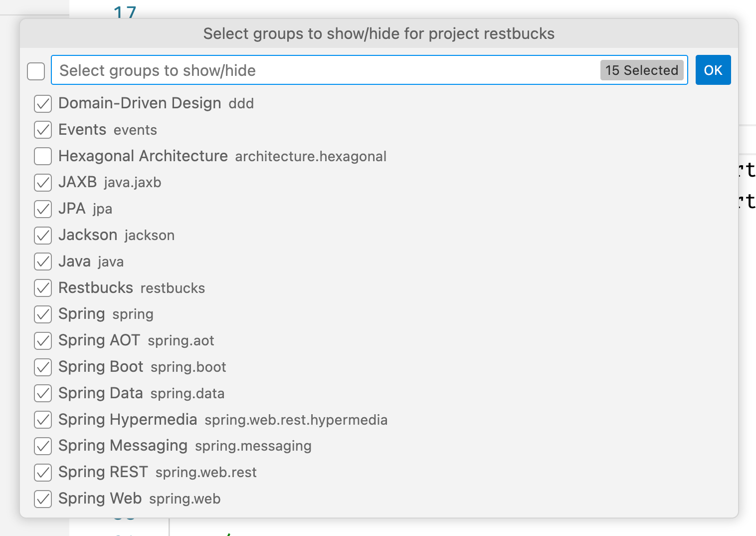The image size is (756, 536).
Task: Click the Spring Data list entry
Action: coord(101,393)
